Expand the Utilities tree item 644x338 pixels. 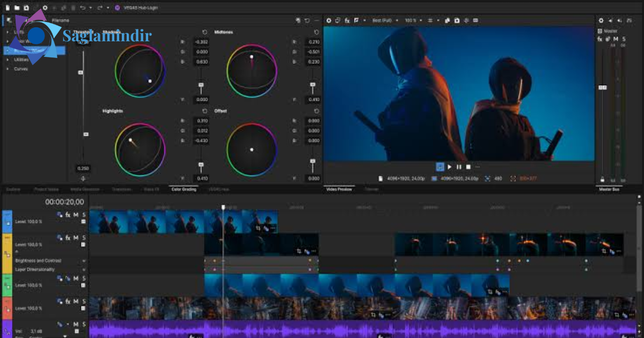tap(7, 60)
